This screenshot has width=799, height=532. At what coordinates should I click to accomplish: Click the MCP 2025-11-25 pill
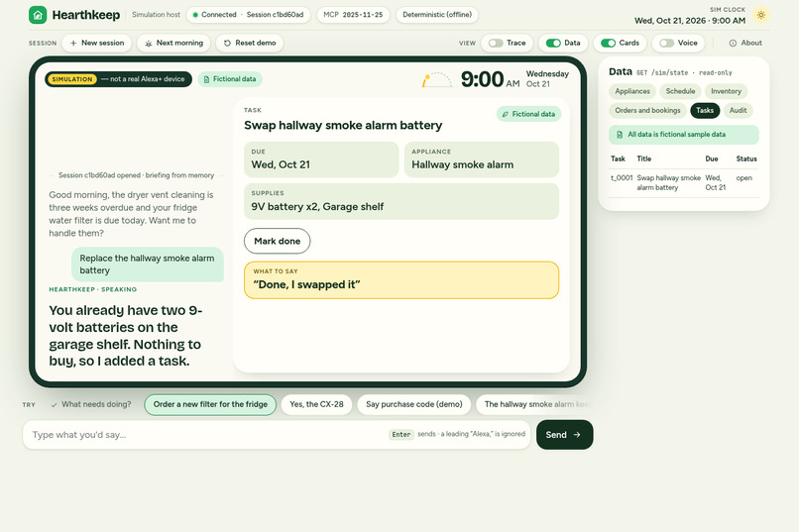point(353,15)
